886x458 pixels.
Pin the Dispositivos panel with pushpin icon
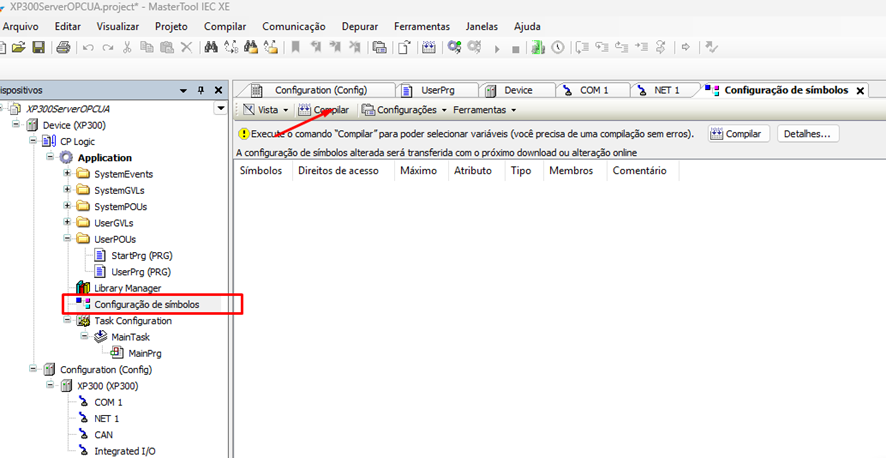coord(200,90)
